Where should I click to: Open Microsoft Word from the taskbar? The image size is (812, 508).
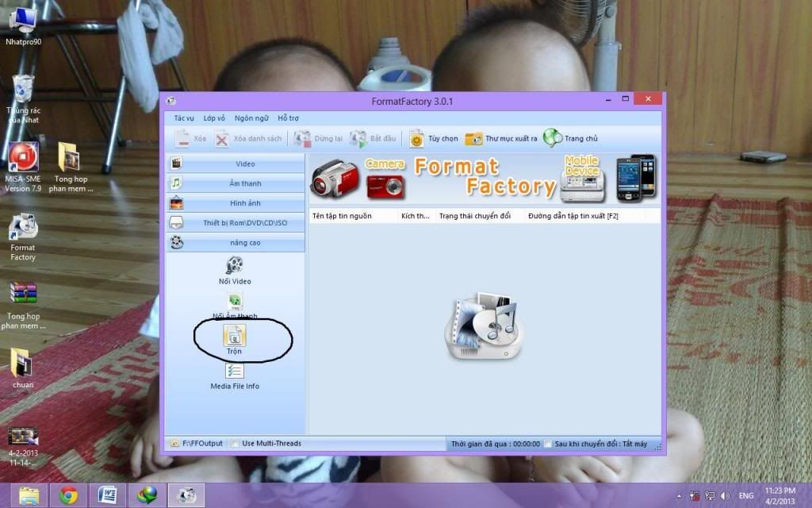[x=108, y=496]
